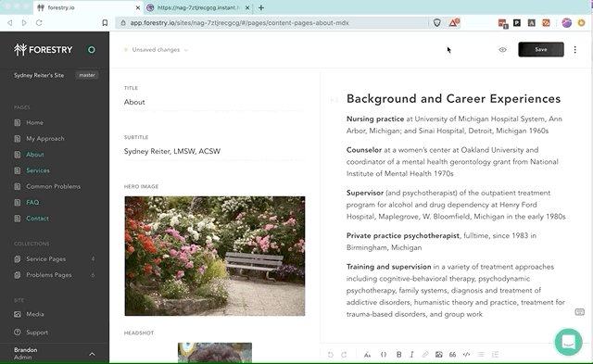Viewport: 593px width, 364px height.
Task: Insert a link with the chain icon
Action: (425, 355)
